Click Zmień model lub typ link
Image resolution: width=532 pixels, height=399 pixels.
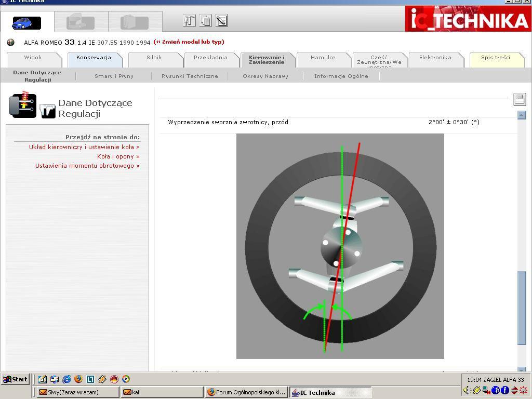189,42
